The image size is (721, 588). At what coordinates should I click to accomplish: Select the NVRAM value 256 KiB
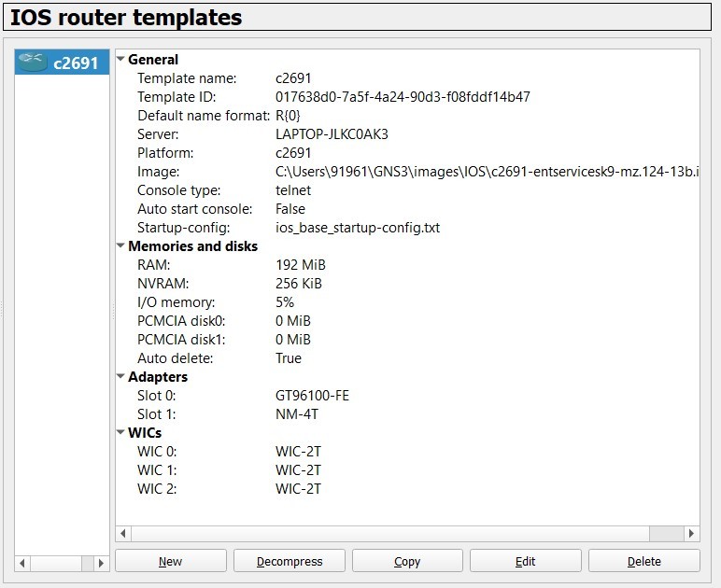299,284
